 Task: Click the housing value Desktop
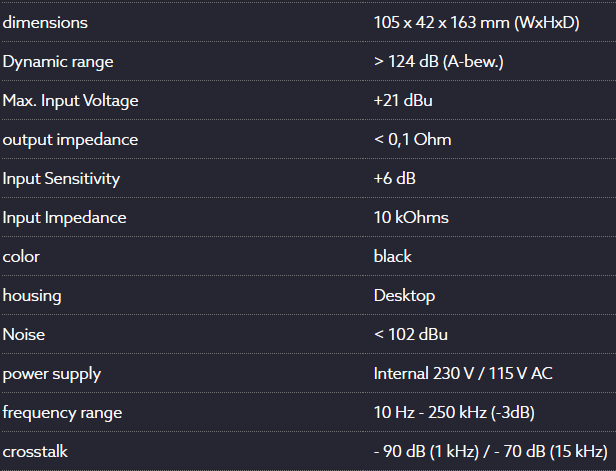[404, 296]
